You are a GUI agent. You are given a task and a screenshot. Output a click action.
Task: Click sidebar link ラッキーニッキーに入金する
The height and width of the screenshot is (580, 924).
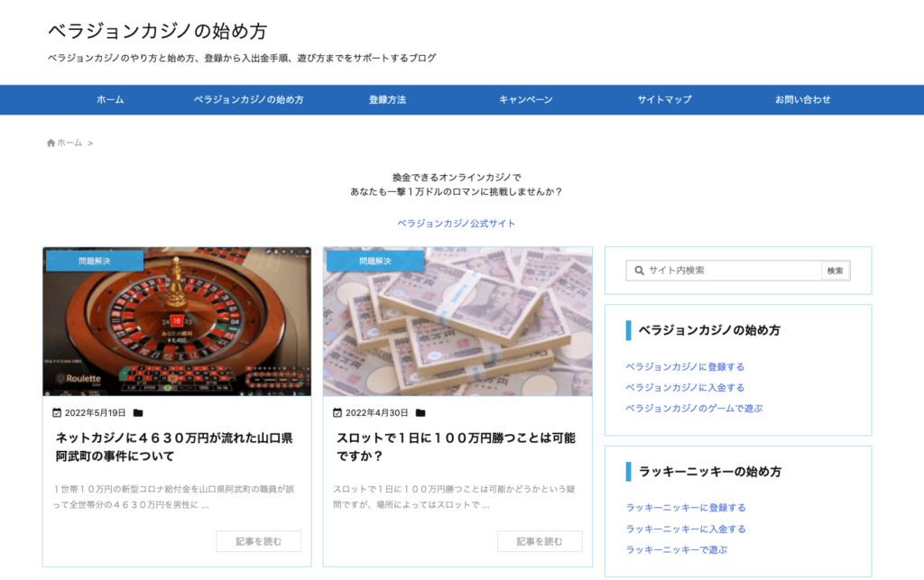click(x=686, y=529)
